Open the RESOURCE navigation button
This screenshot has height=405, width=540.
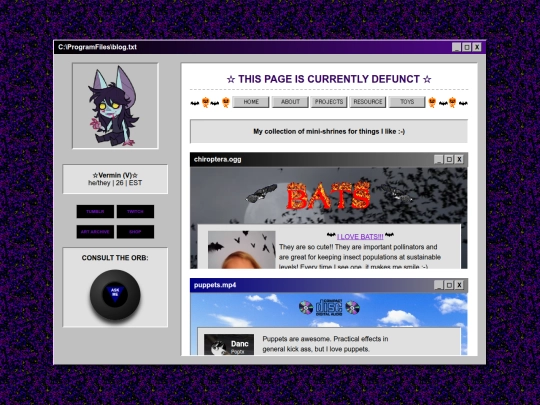[x=368, y=102]
